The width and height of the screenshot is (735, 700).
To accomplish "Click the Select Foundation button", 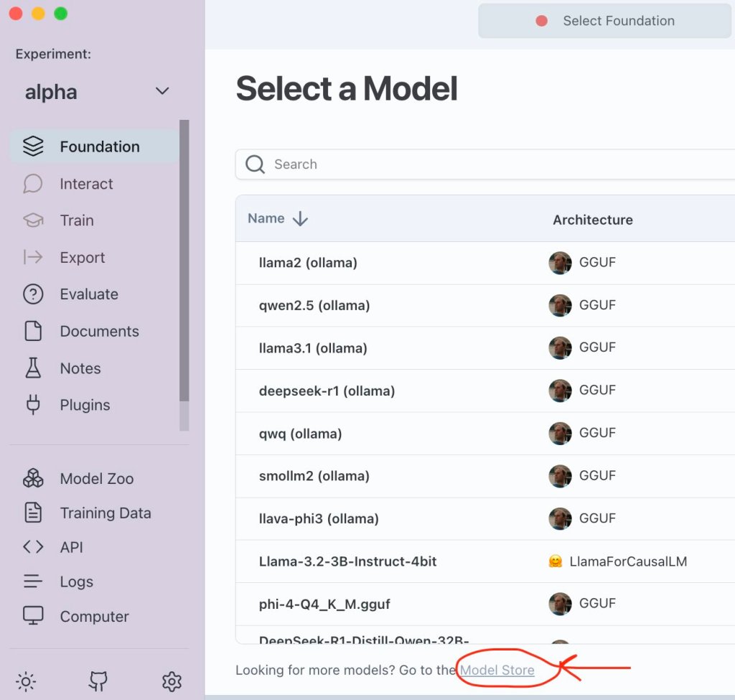I will [x=604, y=21].
